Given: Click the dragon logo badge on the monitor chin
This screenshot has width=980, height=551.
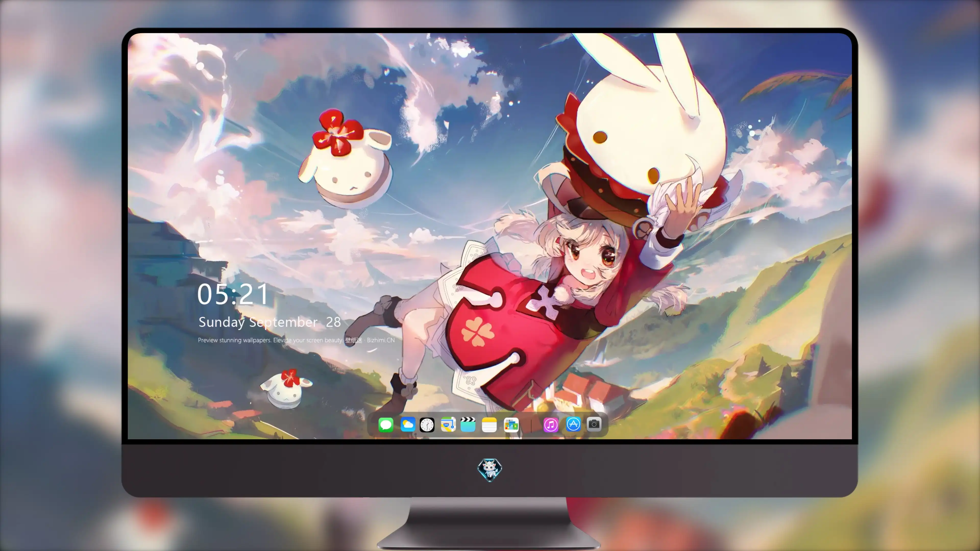Looking at the screenshot, I should [490, 470].
